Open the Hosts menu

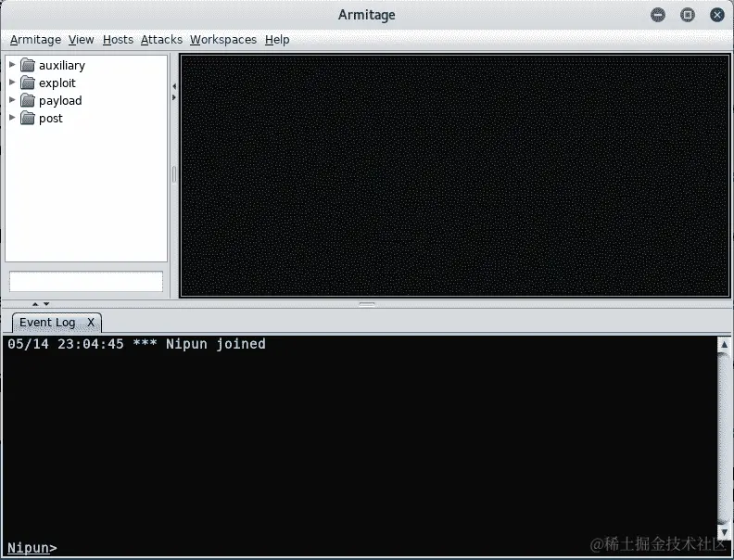tap(118, 40)
